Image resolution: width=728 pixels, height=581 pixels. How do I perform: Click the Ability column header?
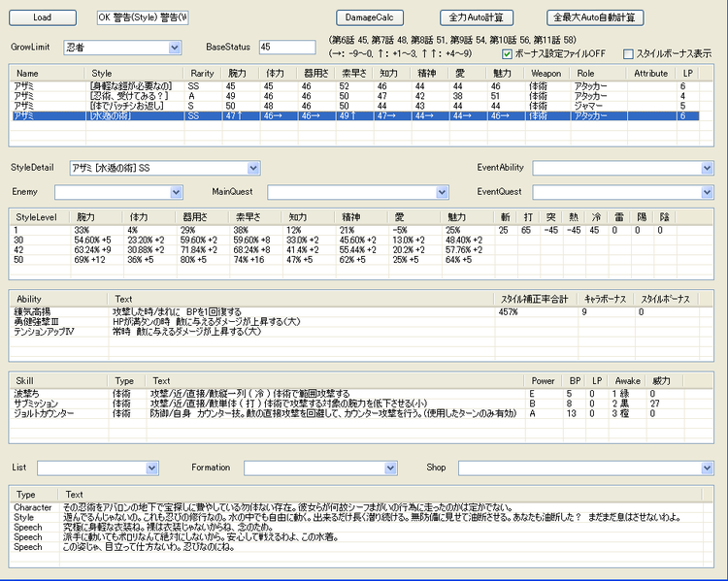point(59,300)
